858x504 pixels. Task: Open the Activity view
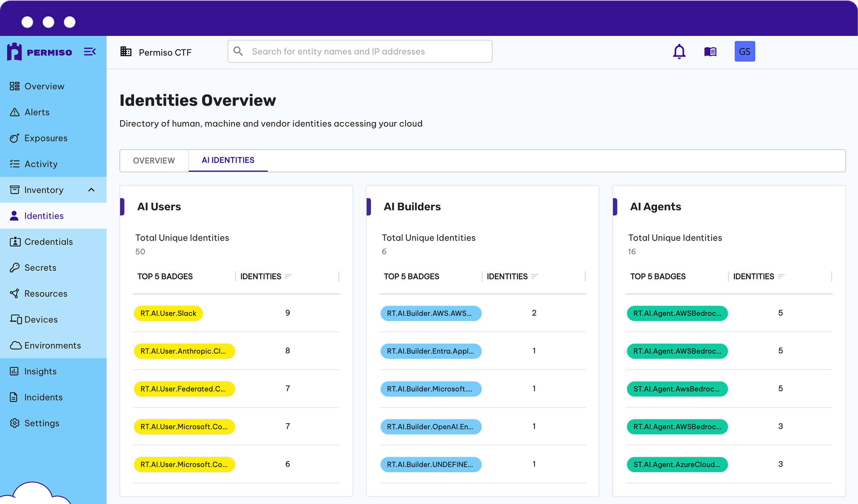[x=41, y=164]
